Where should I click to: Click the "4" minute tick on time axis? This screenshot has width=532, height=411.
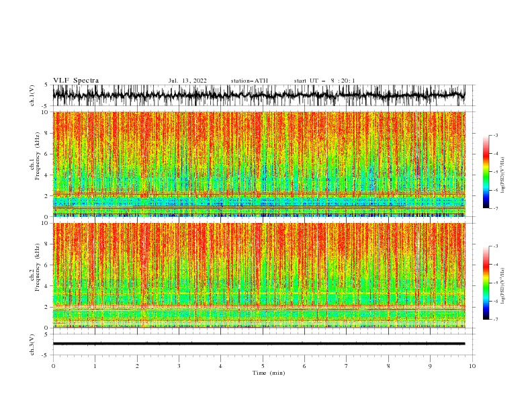click(220, 366)
